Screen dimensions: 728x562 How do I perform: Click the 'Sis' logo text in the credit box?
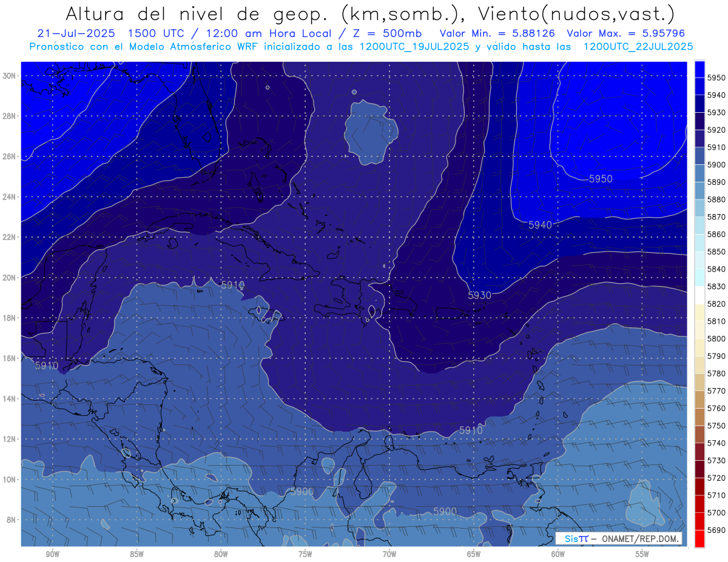[x=572, y=538]
